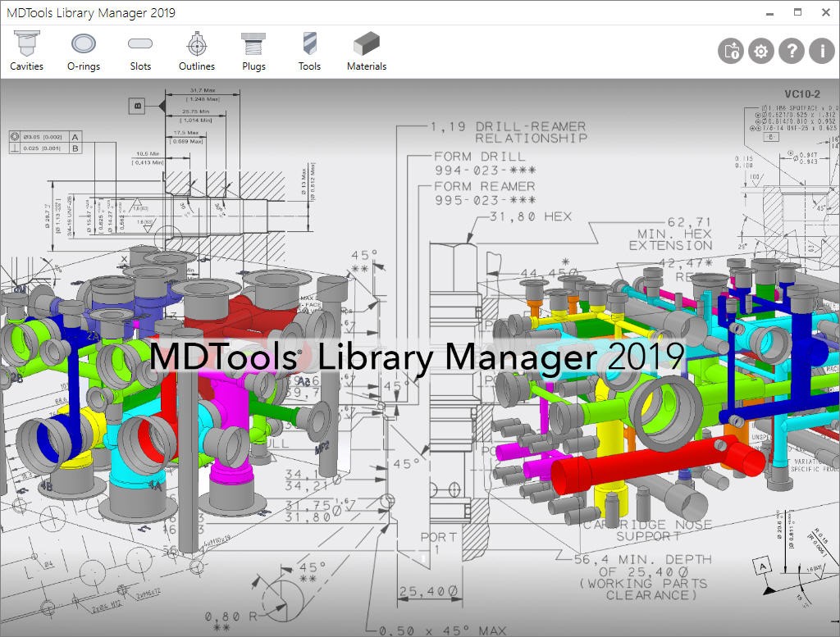The height and width of the screenshot is (637, 840).
Task: Click the 'MDTools Library Manager 2019' splash heading
Action: click(x=418, y=357)
